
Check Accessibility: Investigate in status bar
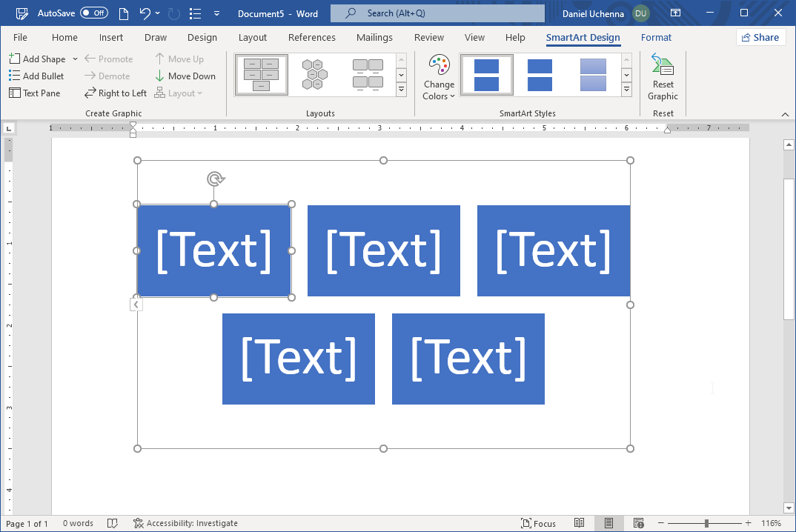point(185,523)
